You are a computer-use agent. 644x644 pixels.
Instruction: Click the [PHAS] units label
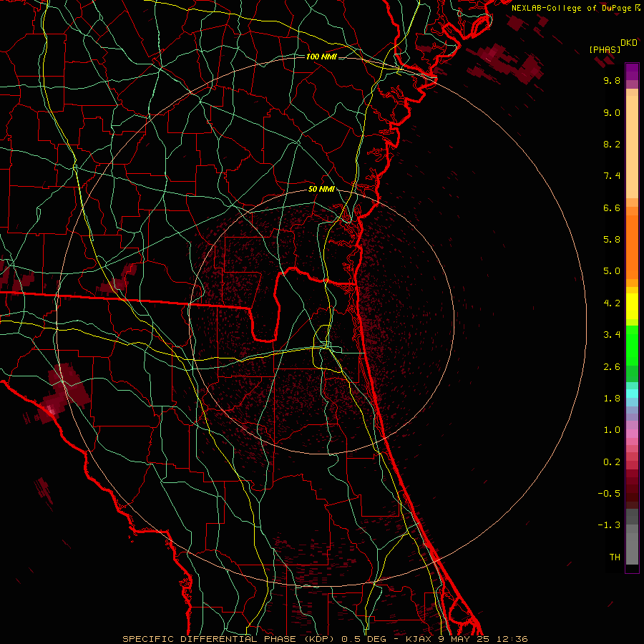[x=605, y=49]
